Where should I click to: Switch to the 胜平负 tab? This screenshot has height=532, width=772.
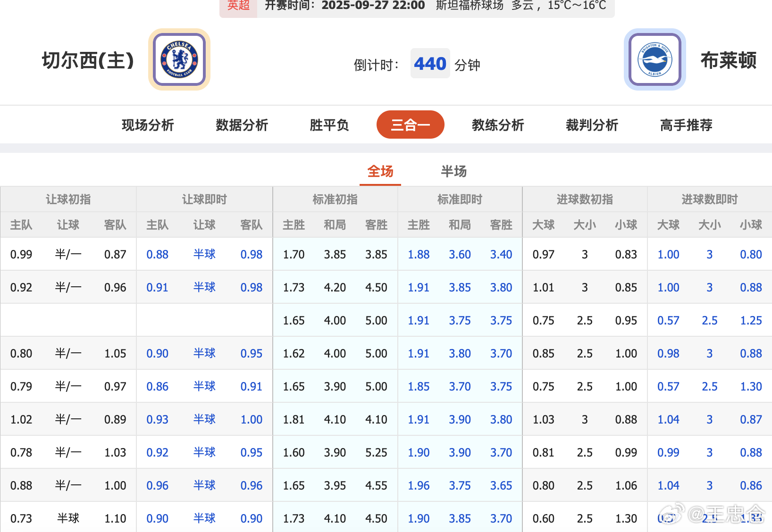click(329, 125)
